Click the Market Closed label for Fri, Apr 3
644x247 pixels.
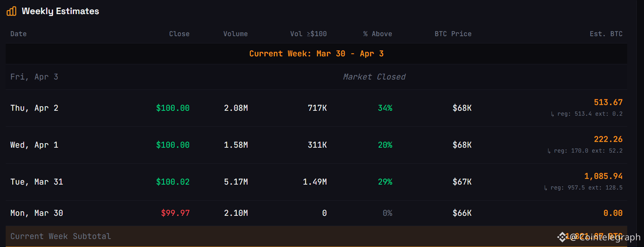374,77
